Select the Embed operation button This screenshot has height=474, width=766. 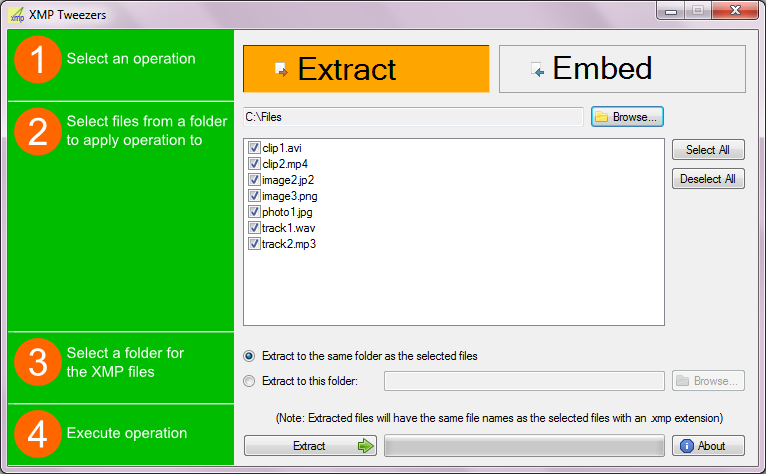pos(622,69)
